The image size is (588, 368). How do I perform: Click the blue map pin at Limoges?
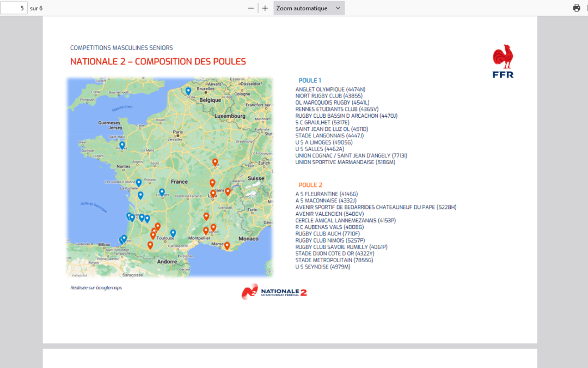[162, 192]
